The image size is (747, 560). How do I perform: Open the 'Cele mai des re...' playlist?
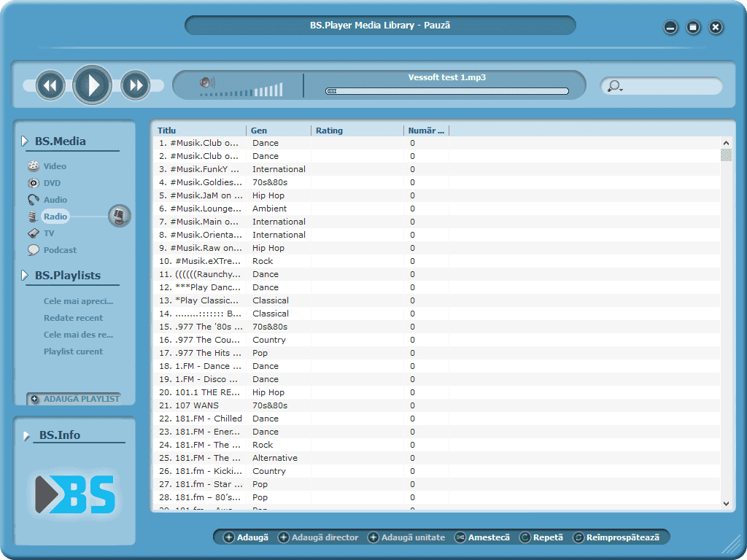79,334
